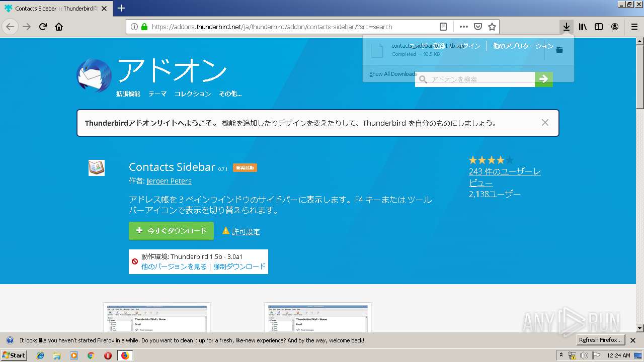The height and width of the screenshot is (362, 644).
Task: Launch Internet Explorer from taskbar
Action: pos(40,355)
